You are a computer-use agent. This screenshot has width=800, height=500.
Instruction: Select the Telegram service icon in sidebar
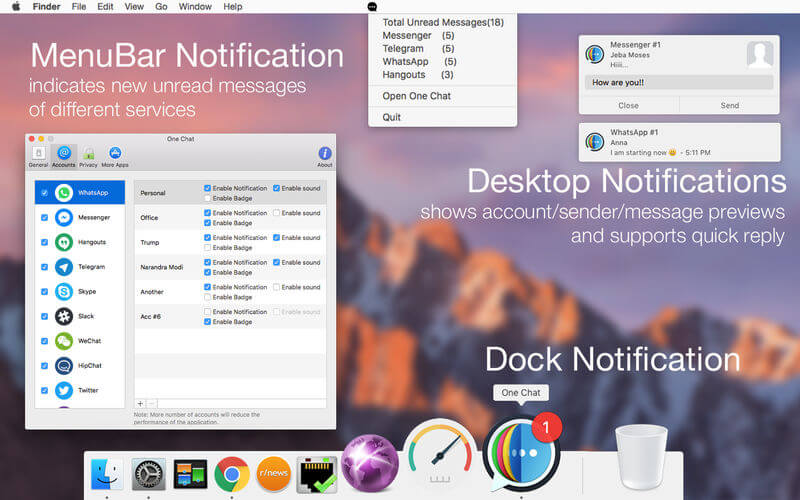point(64,267)
